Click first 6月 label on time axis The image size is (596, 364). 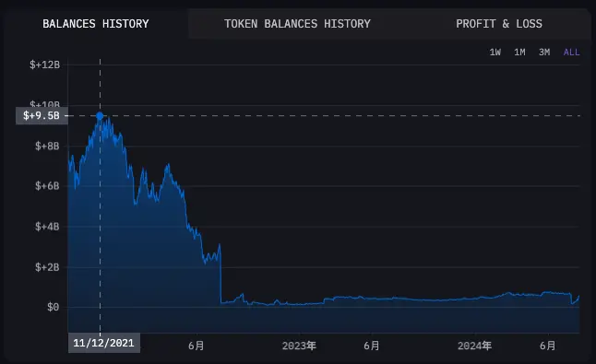(197, 346)
